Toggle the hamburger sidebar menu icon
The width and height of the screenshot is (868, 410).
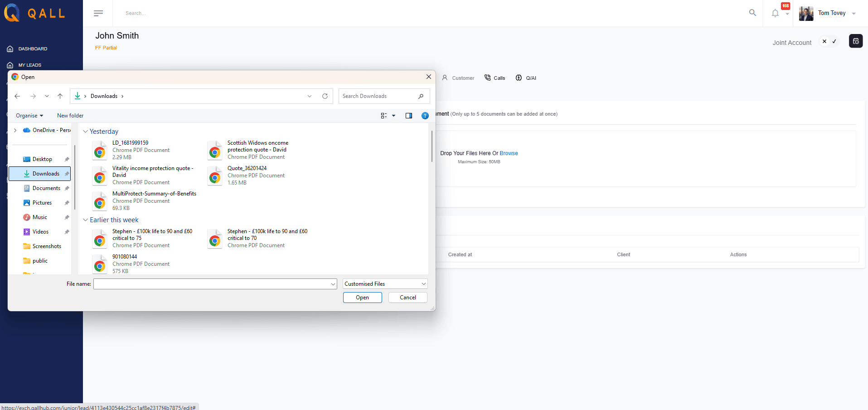(98, 13)
